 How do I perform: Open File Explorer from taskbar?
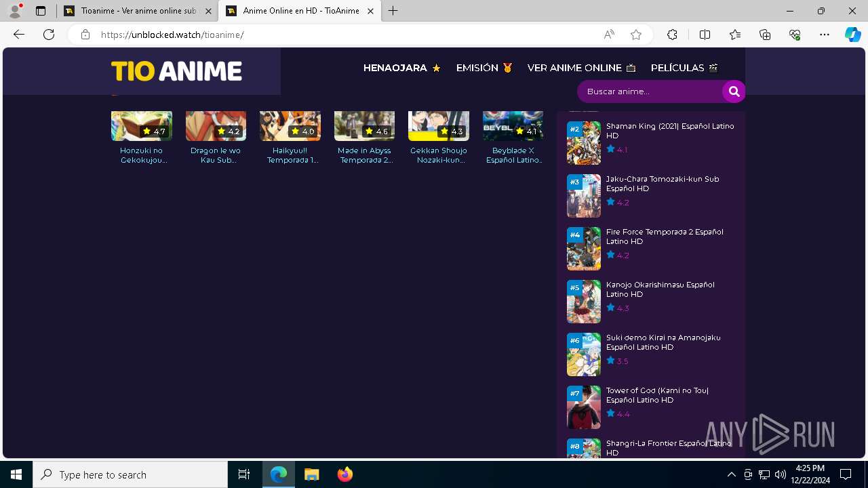coord(311,474)
